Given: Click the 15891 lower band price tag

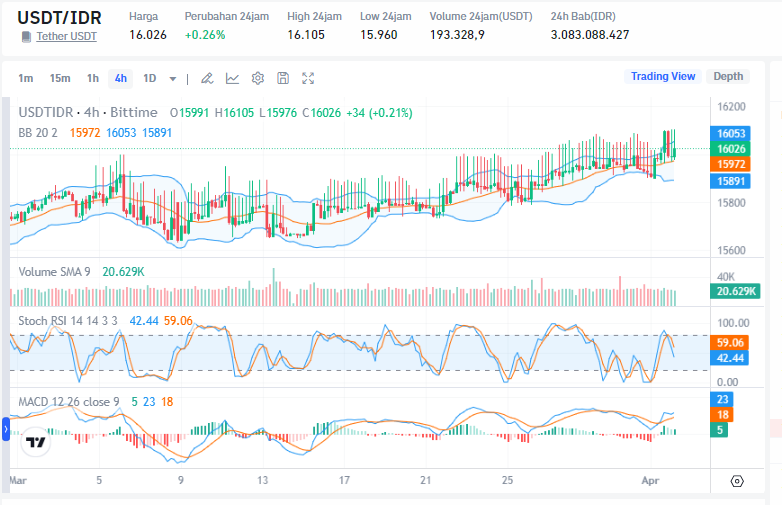Looking at the screenshot, I should coord(730,181).
